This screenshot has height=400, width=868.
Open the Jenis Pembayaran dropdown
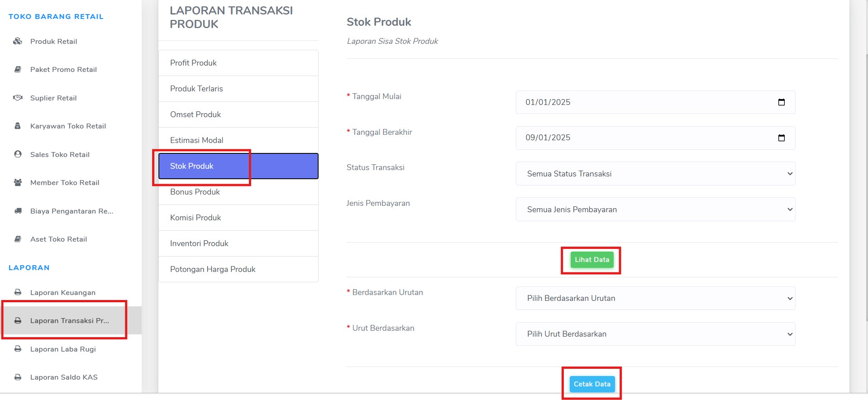655,210
